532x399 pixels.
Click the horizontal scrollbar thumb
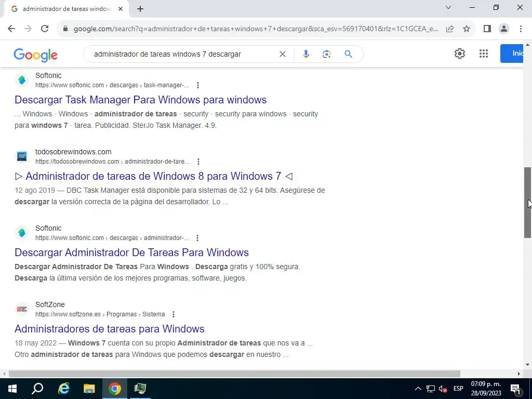[x=234, y=374]
